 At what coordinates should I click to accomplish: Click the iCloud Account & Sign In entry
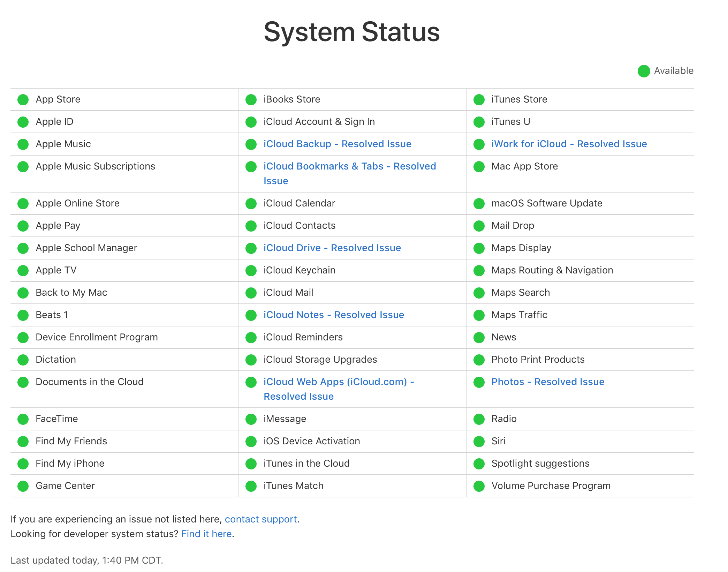[x=319, y=122]
